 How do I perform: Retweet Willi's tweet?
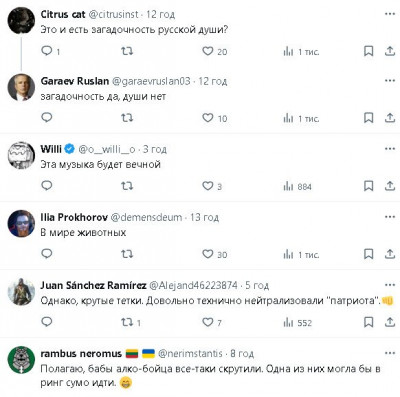click(x=127, y=186)
